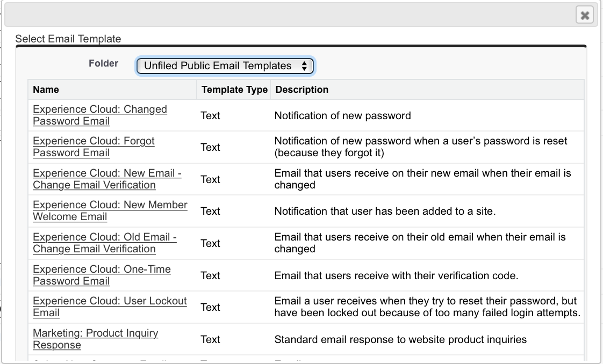Select Old Email - Change Email Verification template
Viewport: 603px width, 364px height.
[x=105, y=243]
